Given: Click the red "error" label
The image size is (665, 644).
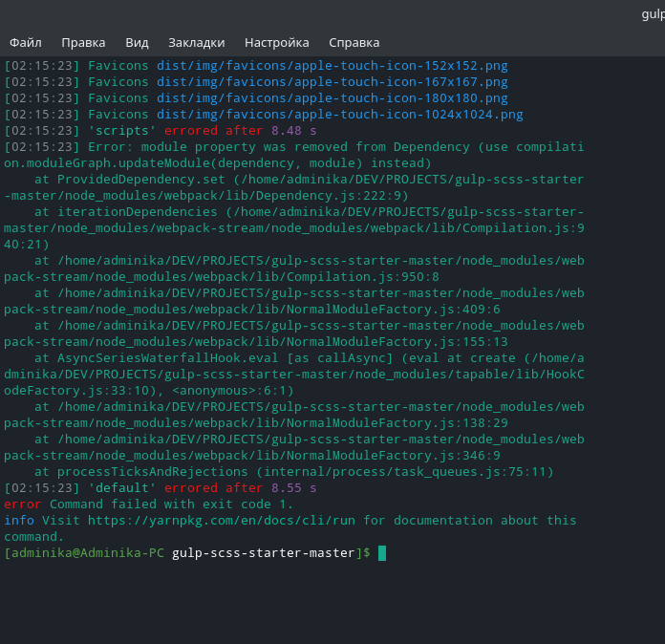Looking at the screenshot, I should 23,504.
